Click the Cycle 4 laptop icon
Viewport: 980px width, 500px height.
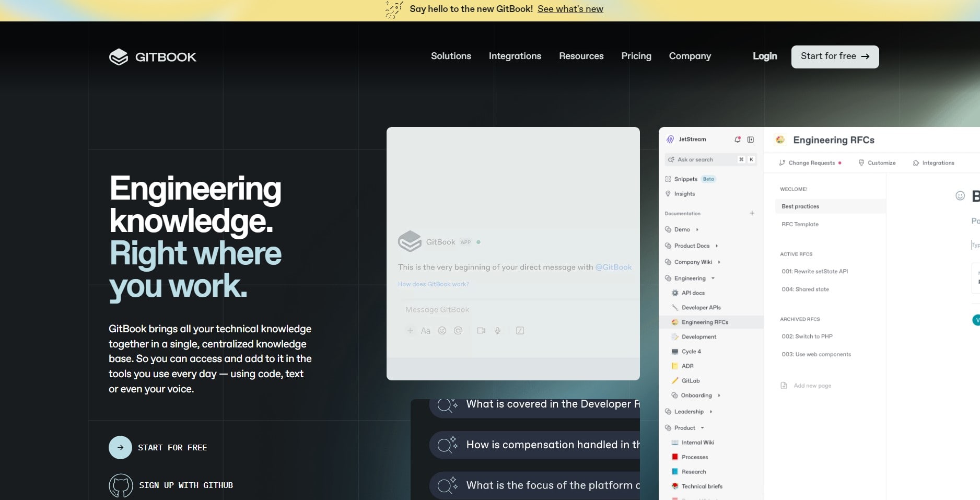pos(675,352)
